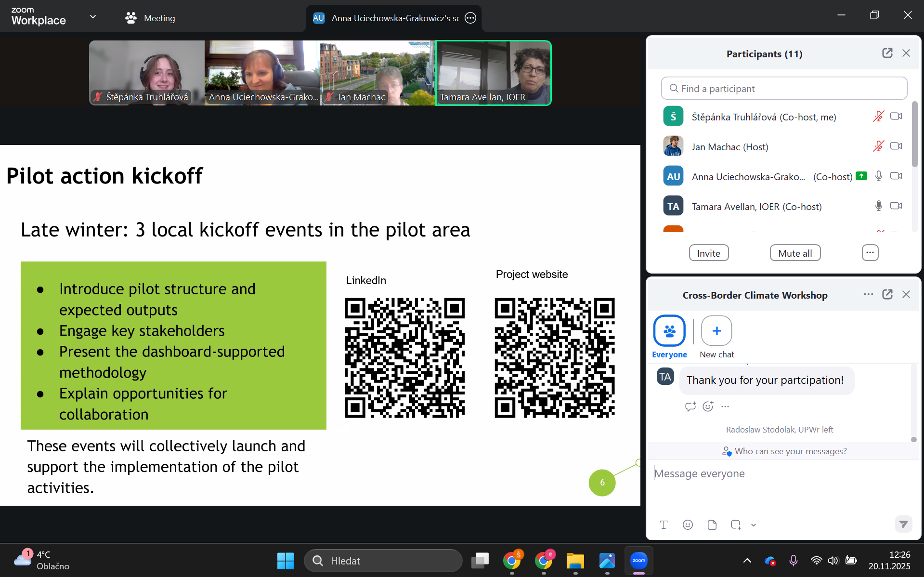
Task: Open the emoji picker in chat
Action: click(688, 525)
